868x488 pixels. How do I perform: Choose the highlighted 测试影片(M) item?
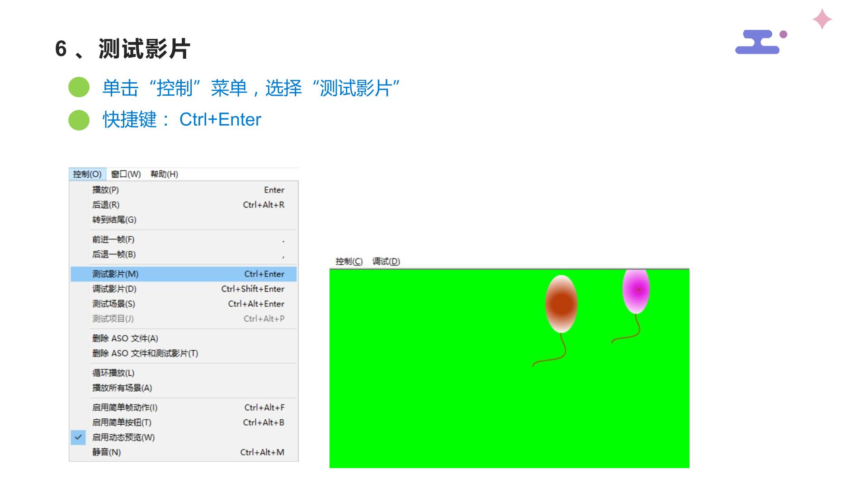tap(184, 274)
